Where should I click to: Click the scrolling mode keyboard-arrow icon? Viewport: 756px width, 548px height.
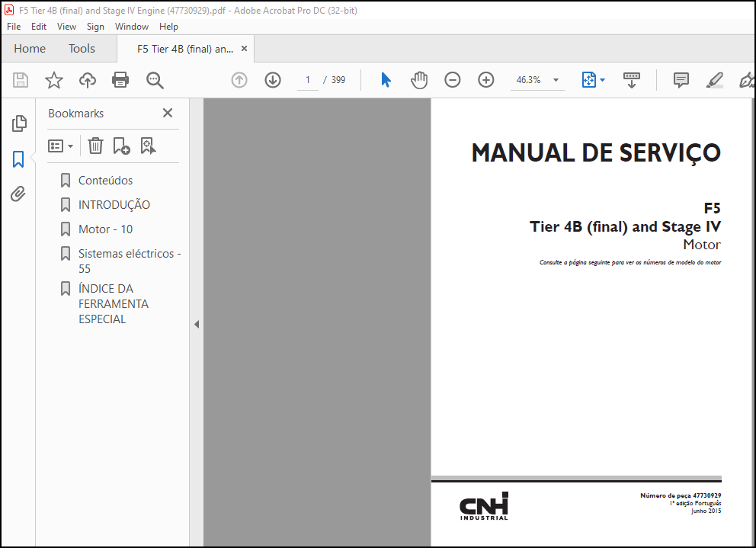632,80
